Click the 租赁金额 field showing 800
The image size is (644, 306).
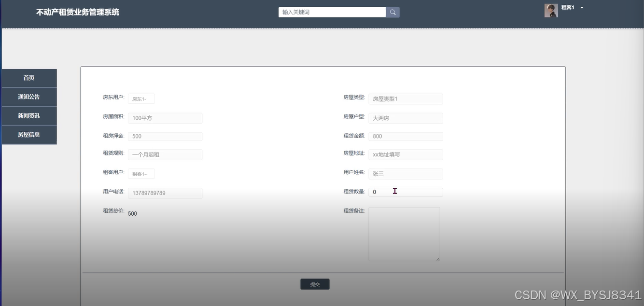tap(406, 137)
